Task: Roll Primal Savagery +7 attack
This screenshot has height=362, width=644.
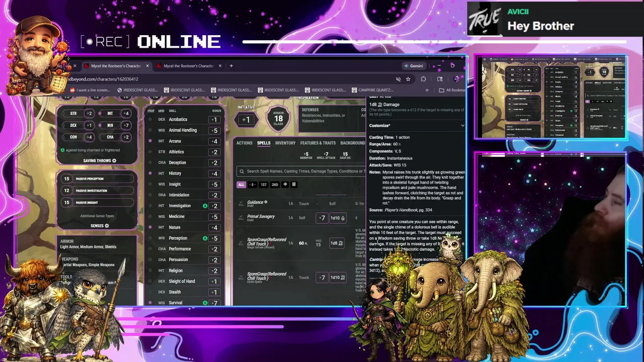Action: pyautogui.click(x=322, y=218)
